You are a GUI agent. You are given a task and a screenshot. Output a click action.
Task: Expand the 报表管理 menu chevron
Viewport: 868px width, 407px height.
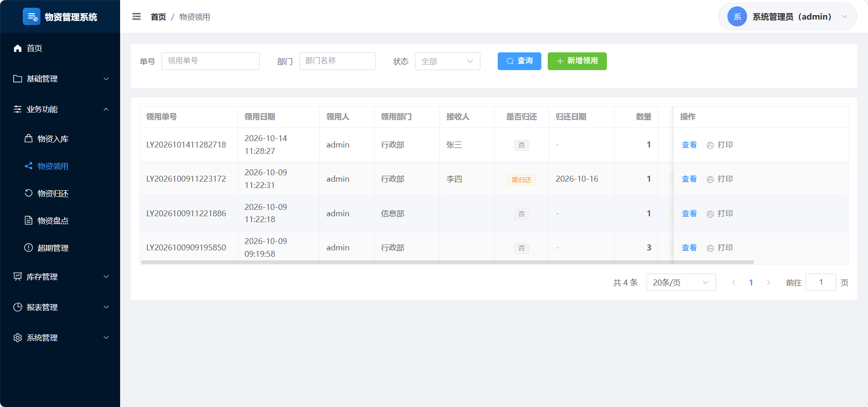(106, 307)
